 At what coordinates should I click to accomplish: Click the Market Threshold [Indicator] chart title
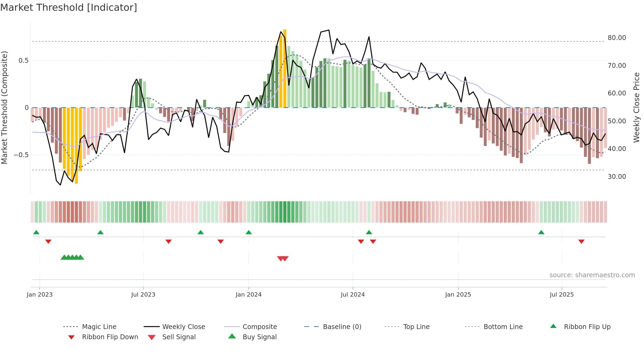click(69, 8)
